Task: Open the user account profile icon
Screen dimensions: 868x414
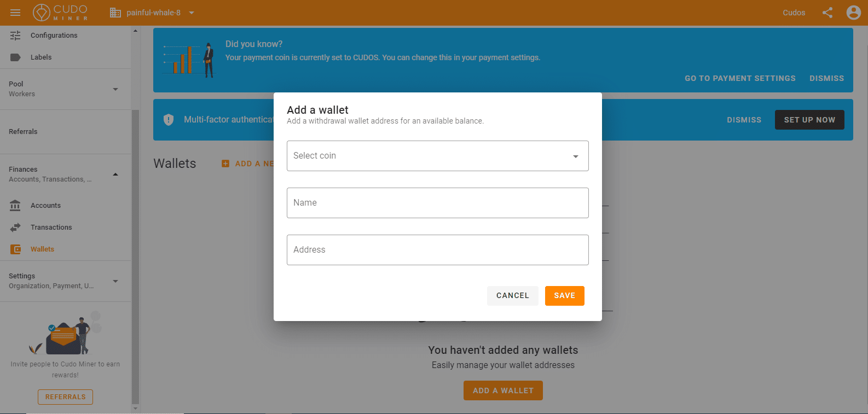Action: pyautogui.click(x=853, y=13)
